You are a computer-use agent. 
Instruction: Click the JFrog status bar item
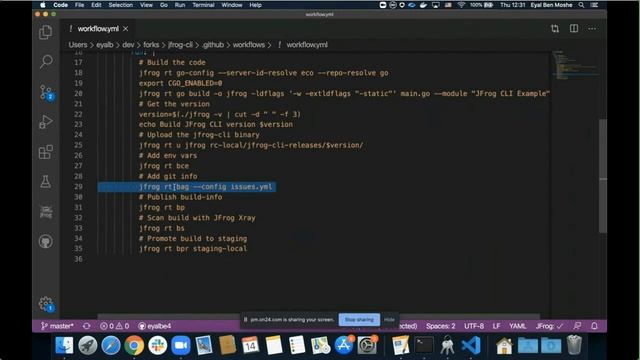click(549, 326)
